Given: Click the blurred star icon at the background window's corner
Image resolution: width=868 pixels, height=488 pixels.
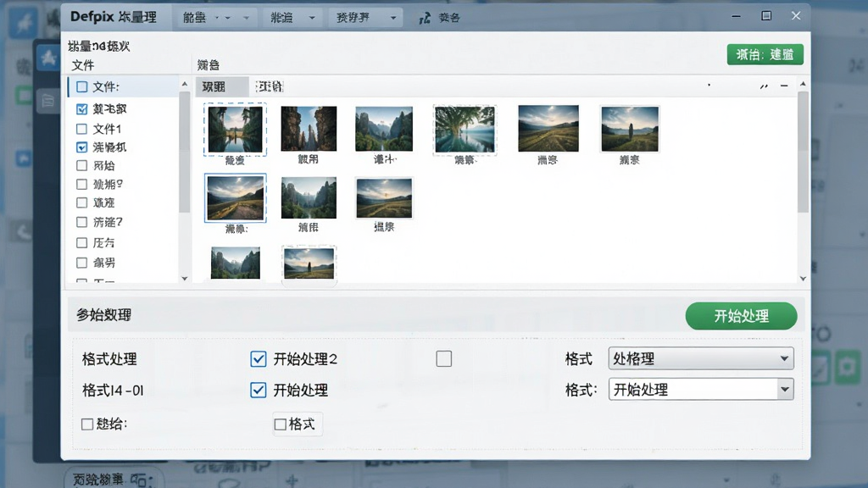Looking at the screenshot, I should pyautogui.click(x=23, y=23).
